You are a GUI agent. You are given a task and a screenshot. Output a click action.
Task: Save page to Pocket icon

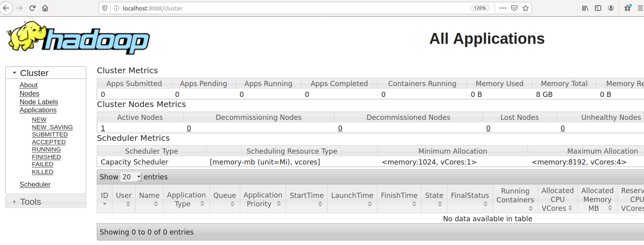(x=514, y=8)
